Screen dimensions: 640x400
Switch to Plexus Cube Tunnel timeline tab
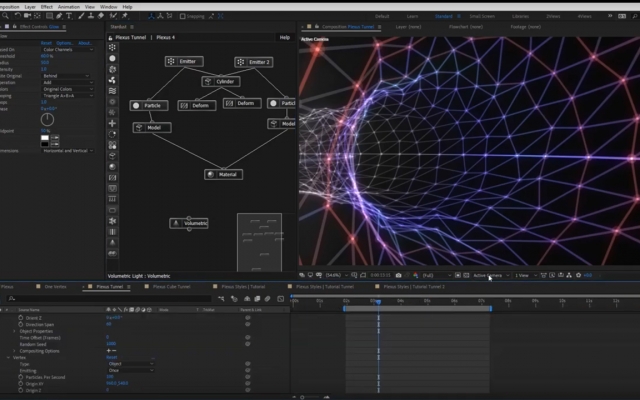click(x=171, y=287)
